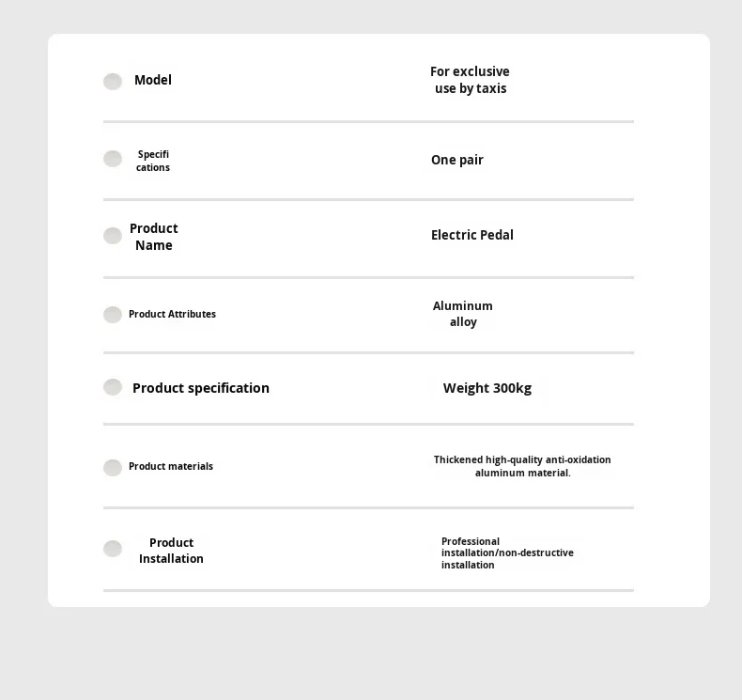Click the bullet beside Product materials
This screenshot has height=700, width=742.
(x=113, y=468)
